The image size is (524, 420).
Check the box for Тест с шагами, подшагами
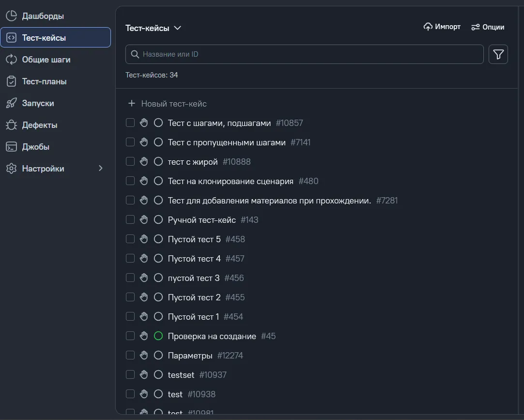(130, 123)
